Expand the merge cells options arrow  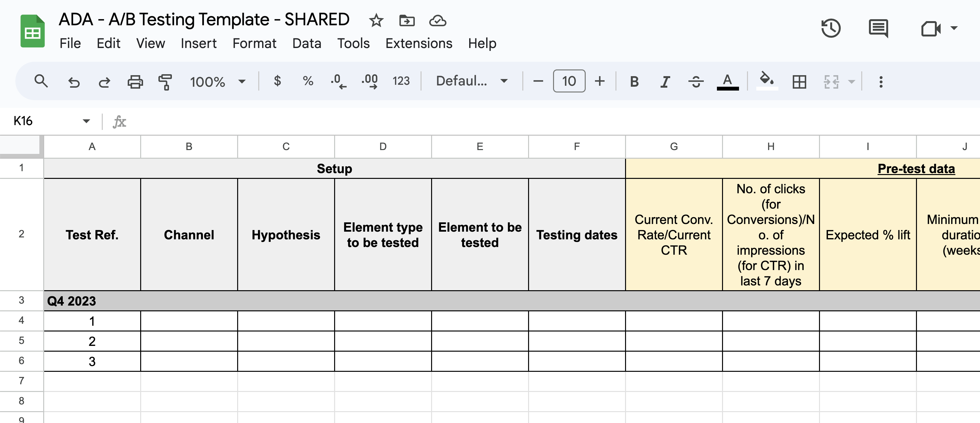(x=851, y=81)
